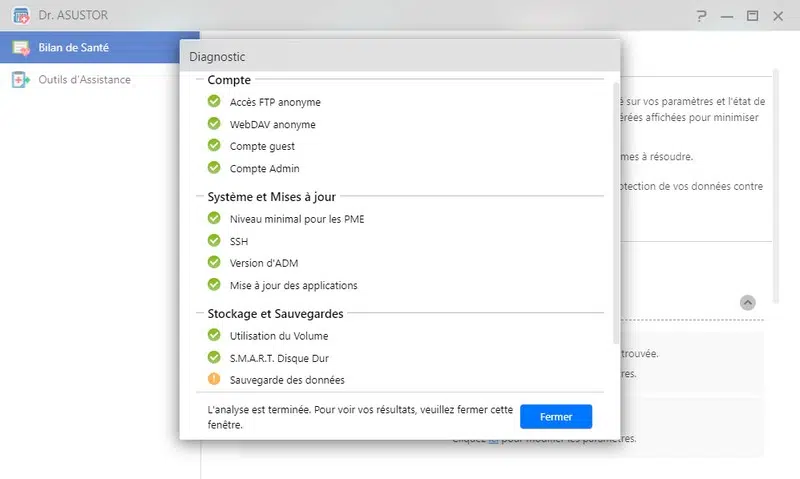The width and height of the screenshot is (800, 479).
Task: Click the Fermer button
Action: pos(555,416)
